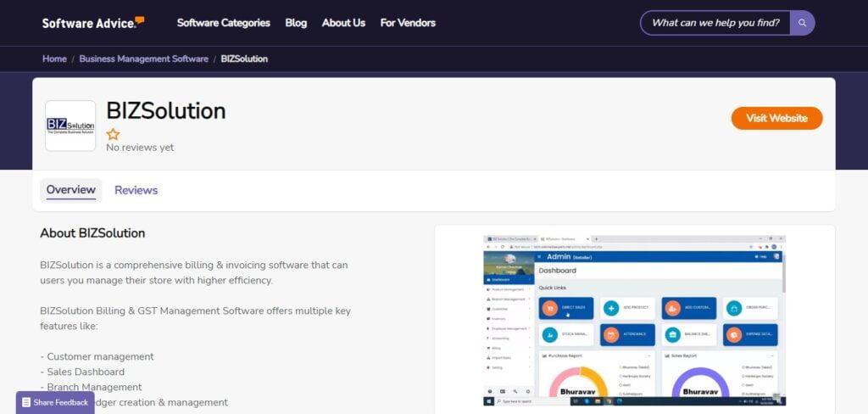Click the star rating icon
The image size is (868, 414).
pos(113,134)
